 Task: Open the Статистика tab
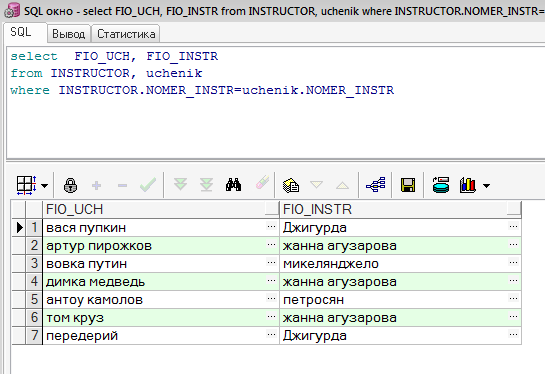126,34
